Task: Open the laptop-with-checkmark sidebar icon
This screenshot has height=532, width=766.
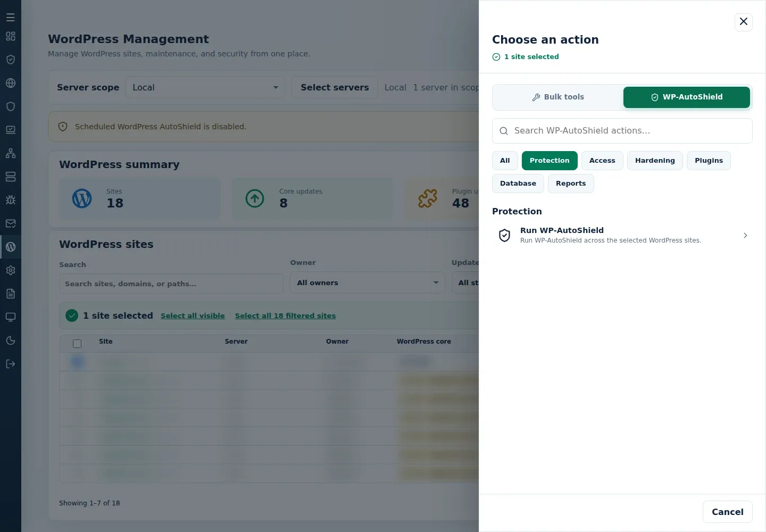Action: [x=11, y=130]
